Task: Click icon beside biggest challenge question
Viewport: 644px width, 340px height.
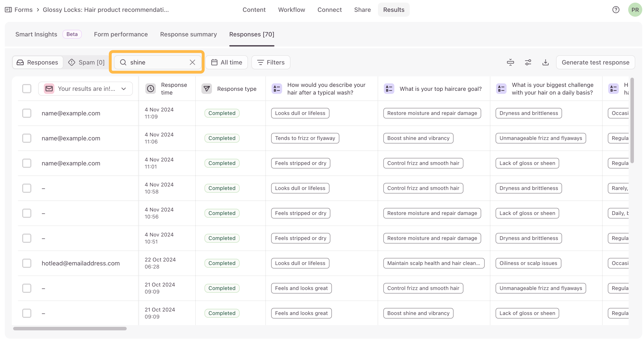Action: (501, 89)
